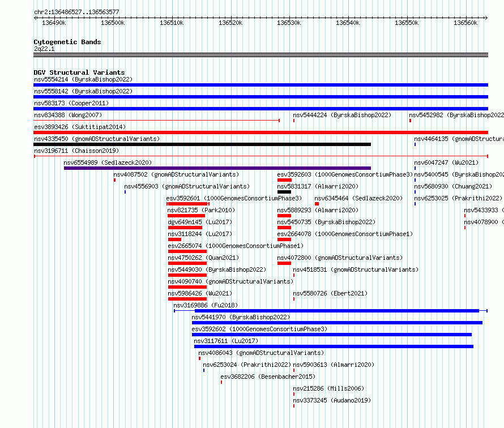The height and width of the screenshot is (428, 504).
Task: Click nsv5831317 (Almarri2020) label
Action: tap(318, 186)
